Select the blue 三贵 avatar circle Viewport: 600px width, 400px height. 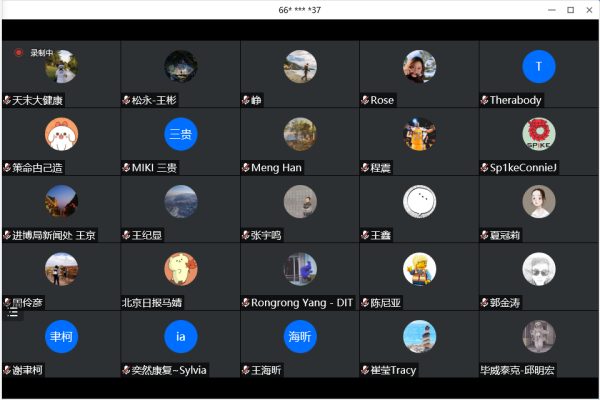[x=180, y=134]
